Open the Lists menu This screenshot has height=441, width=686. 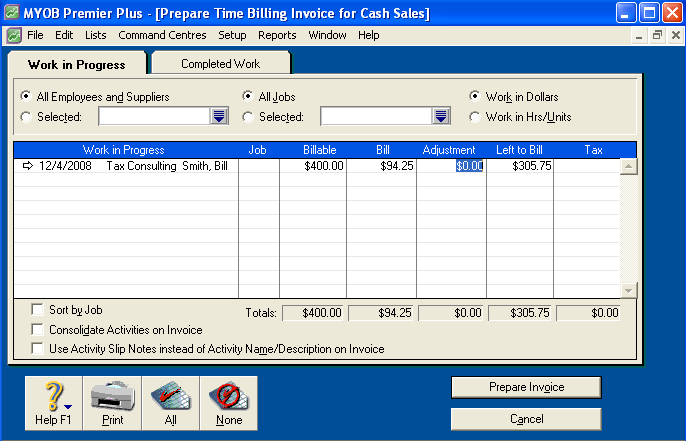pyautogui.click(x=95, y=35)
